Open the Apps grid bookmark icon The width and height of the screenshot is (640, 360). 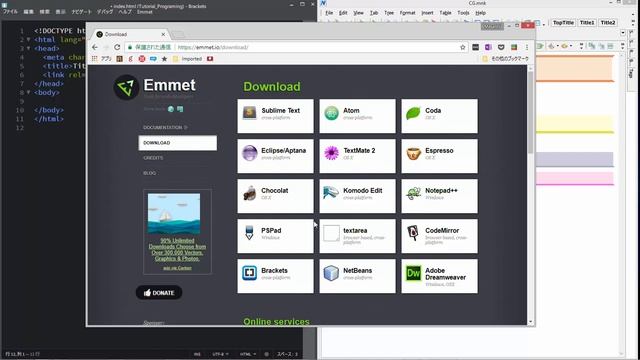pos(95,59)
